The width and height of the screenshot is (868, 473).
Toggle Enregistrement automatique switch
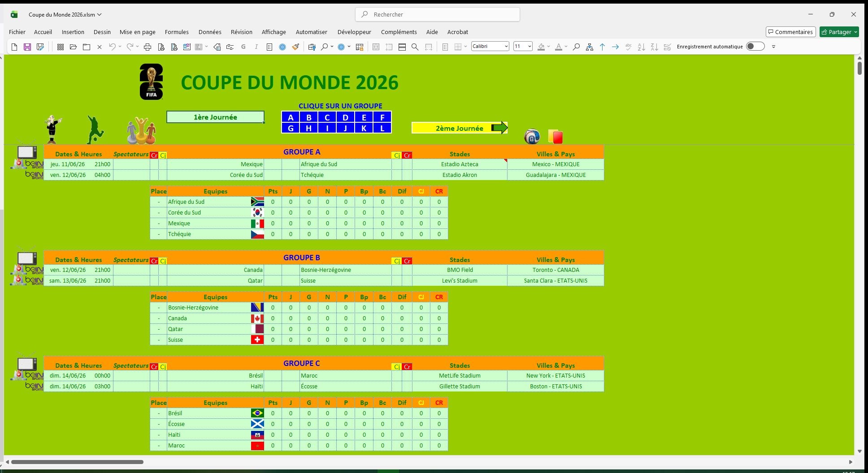(755, 47)
